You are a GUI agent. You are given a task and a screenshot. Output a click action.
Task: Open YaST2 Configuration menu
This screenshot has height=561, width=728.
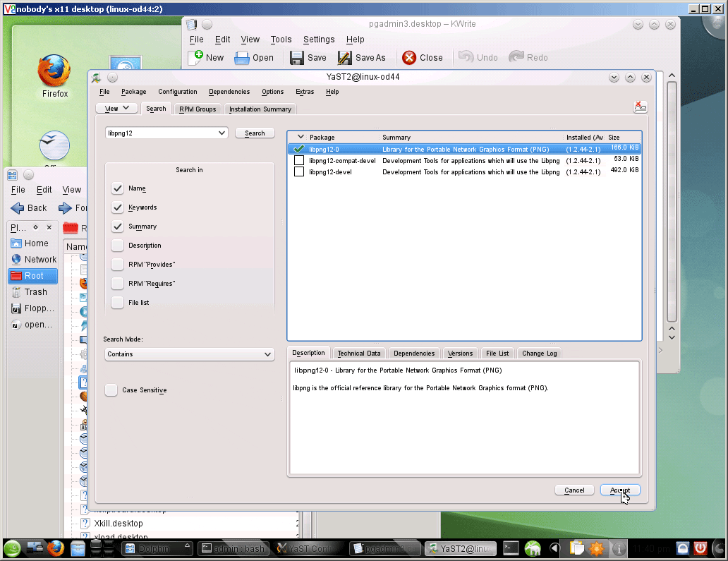[177, 92]
